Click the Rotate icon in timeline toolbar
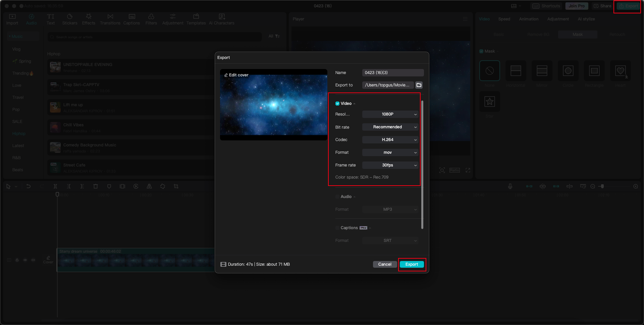 tap(163, 186)
